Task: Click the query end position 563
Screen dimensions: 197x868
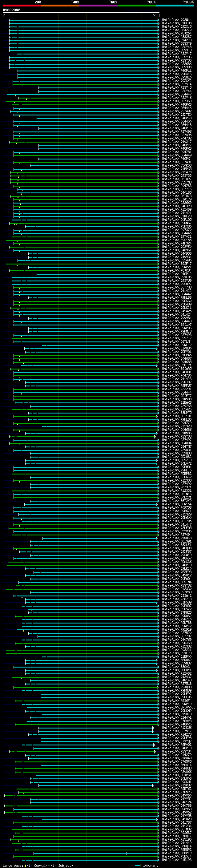Action: (155, 15)
